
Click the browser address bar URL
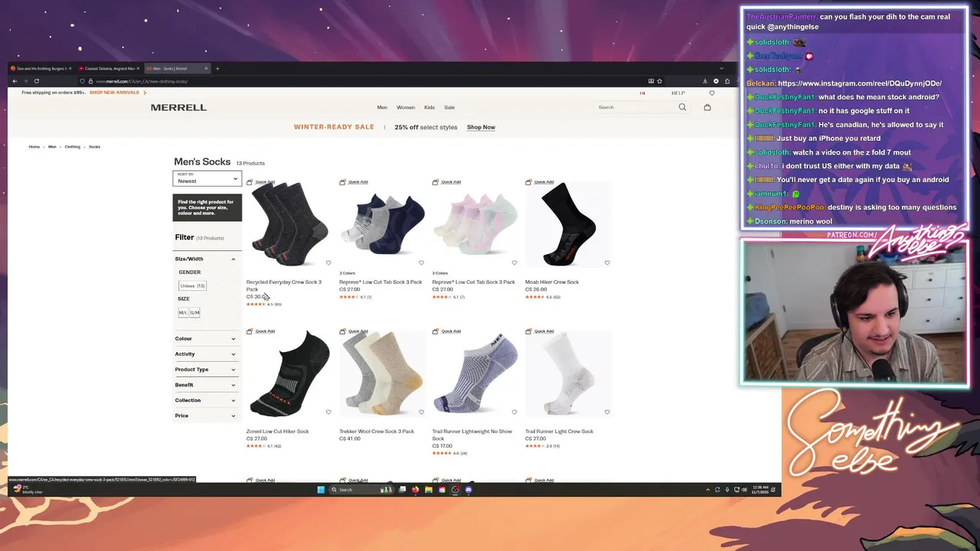(141, 81)
